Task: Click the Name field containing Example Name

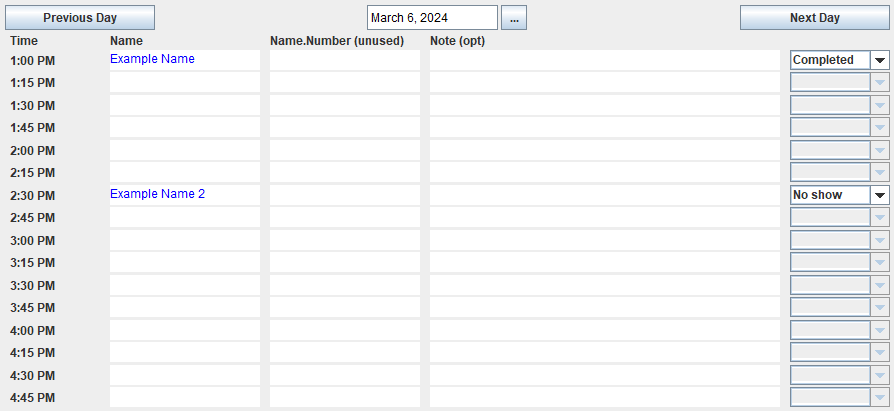Action: tap(185, 60)
